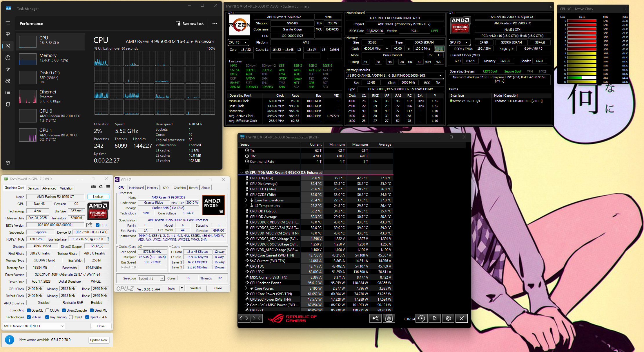Switch to Sensors tab in GPU-Z
Screen dimensions: 644x352
[x=33, y=188]
